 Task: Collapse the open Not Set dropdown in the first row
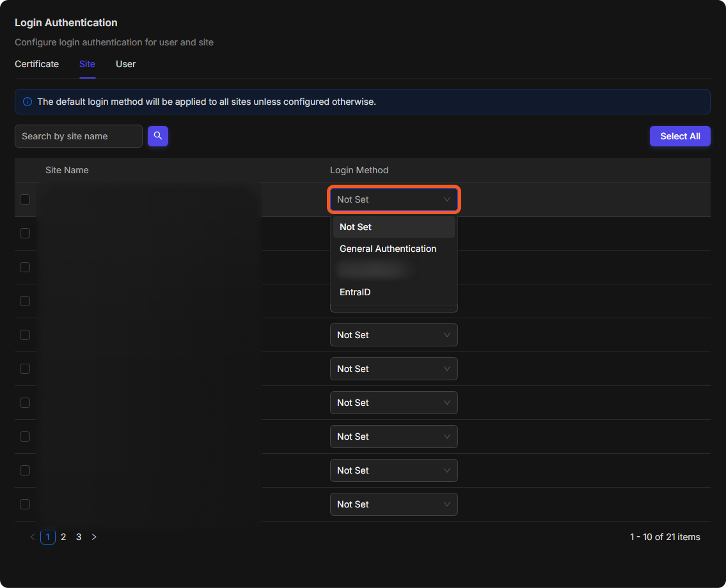[393, 199]
